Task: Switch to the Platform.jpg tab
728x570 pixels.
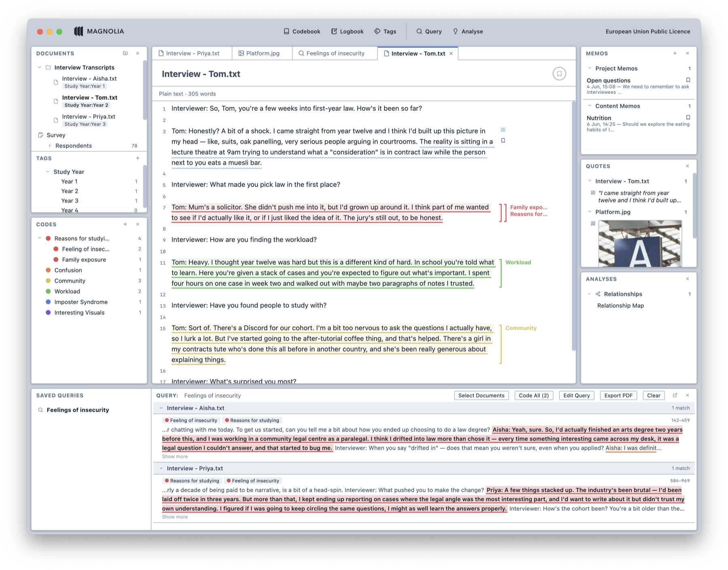Action: click(x=262, y=53)
